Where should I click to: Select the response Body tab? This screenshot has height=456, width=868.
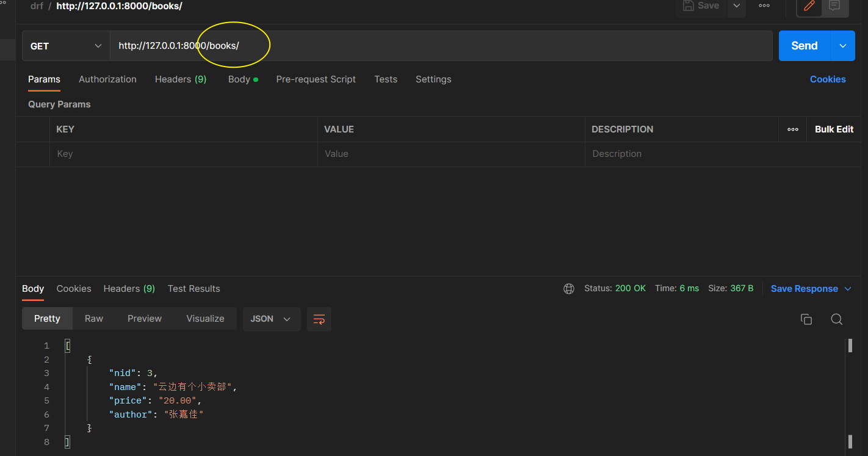33,289
